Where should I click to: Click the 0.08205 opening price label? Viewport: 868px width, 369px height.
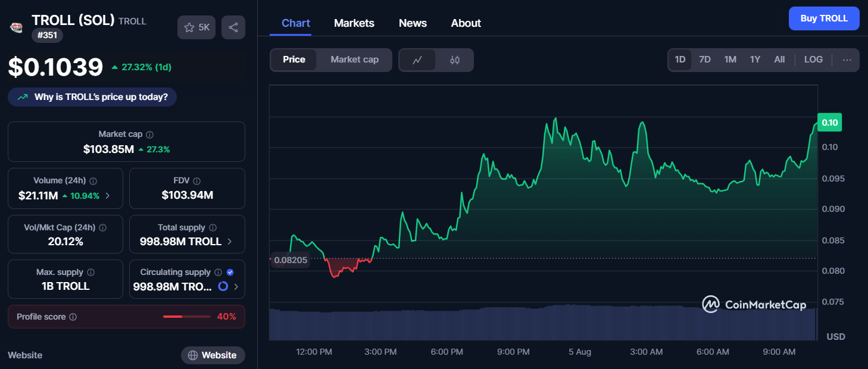click(x=291, y=260)
